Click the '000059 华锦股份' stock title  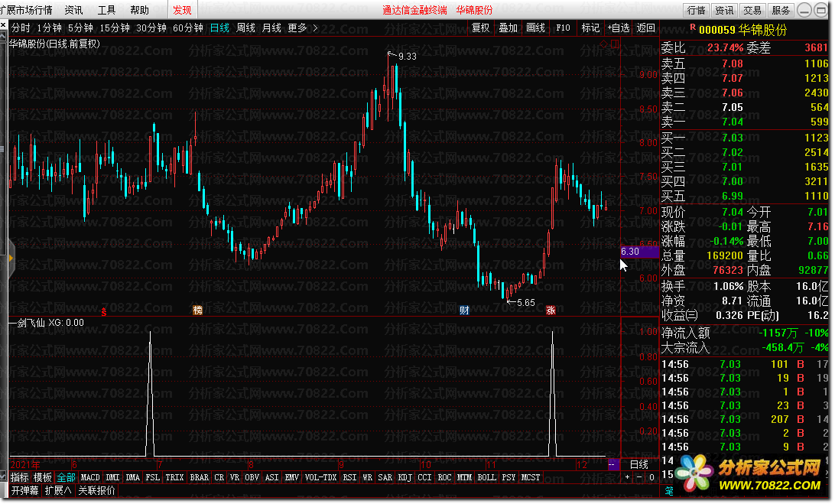point(743,31)
